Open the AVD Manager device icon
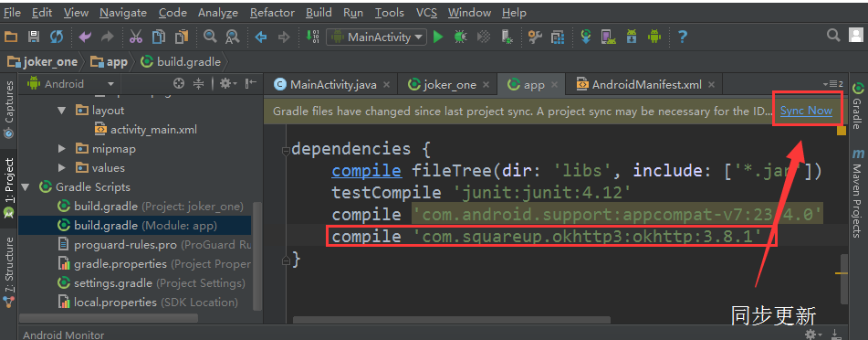The image size is (868, 340). [609, 37]
